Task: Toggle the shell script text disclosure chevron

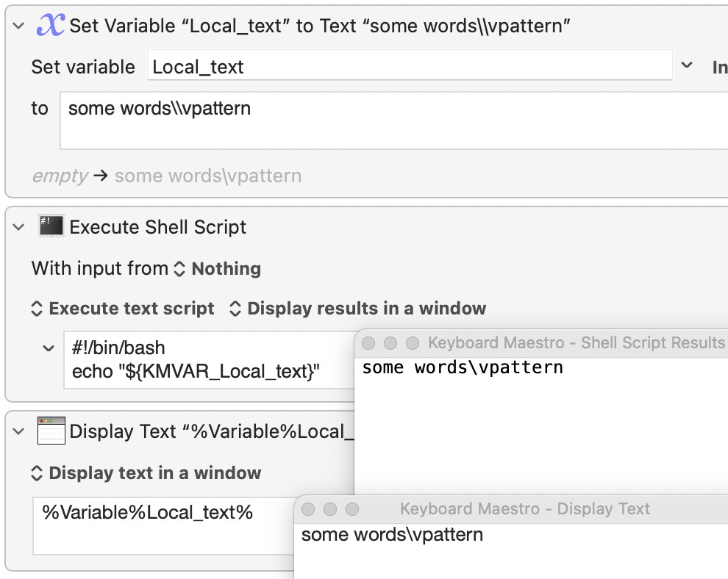Action: (49, 348)
